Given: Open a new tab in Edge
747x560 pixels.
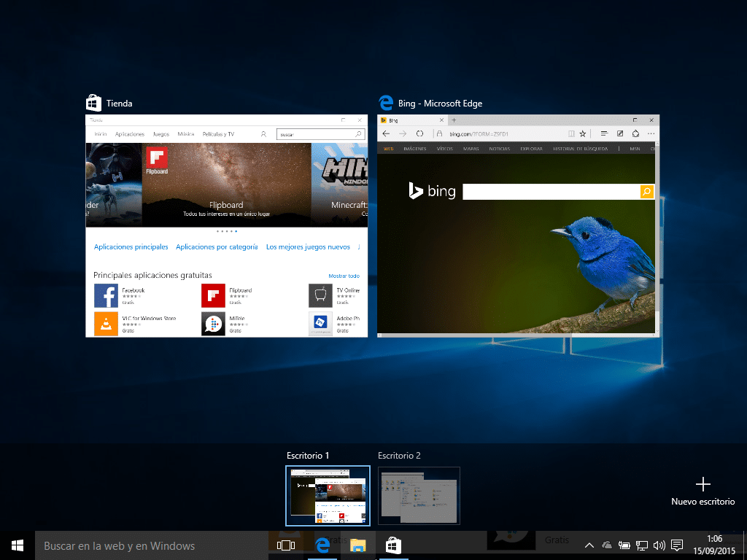Looking at the screenshot, I should [x=454, y=120].
